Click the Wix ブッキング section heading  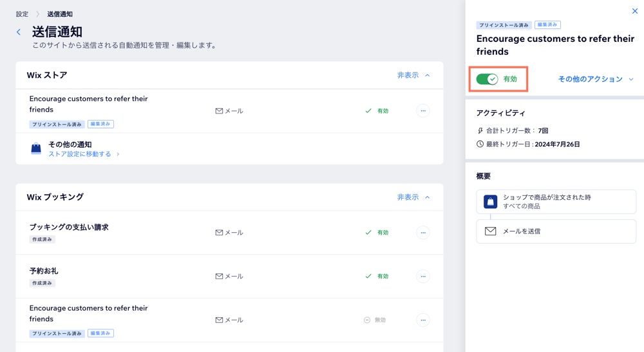55,197
